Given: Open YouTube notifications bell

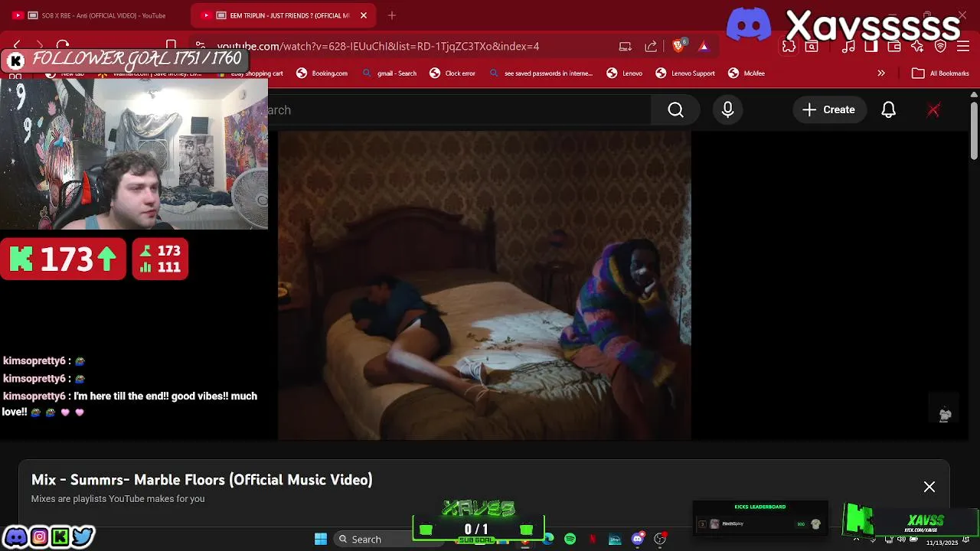Looking at the screenshot, I should pyautogui.click(x=888, y=110).
